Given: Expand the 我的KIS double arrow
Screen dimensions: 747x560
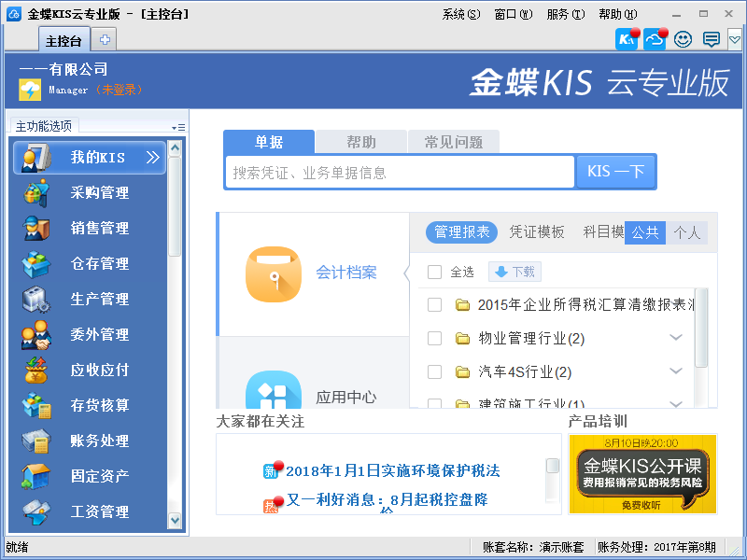Looking at the screenshot, I should 152,157.
